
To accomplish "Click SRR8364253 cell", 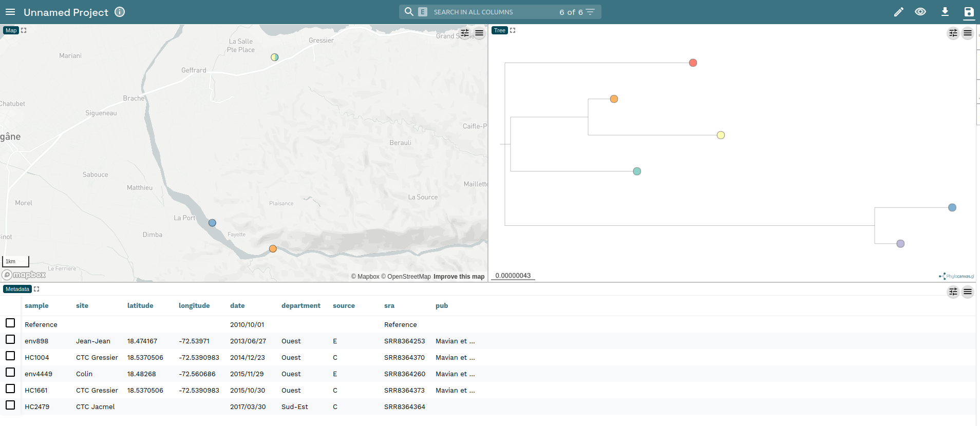I will [405, 341].
